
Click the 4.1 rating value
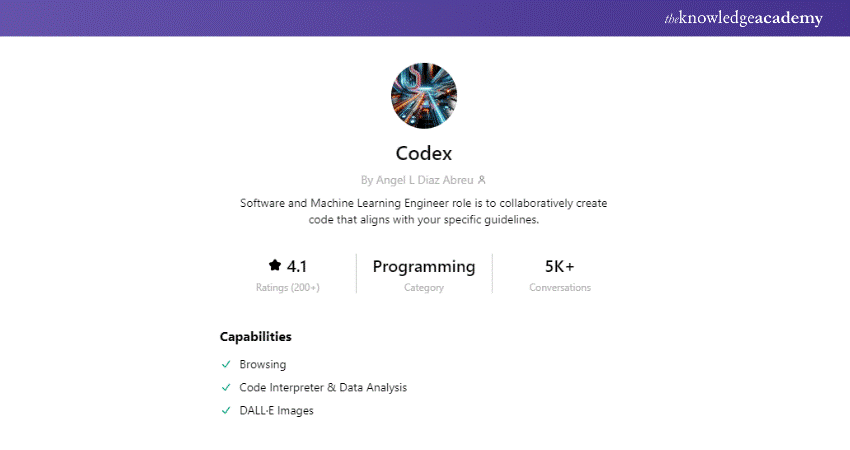click(x=297, y=266)
